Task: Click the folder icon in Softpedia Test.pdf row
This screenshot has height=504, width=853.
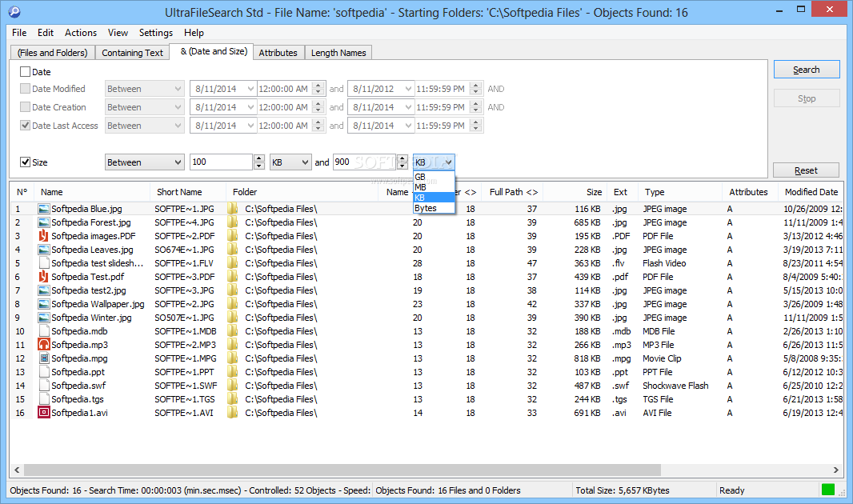Action: [233, 277]
